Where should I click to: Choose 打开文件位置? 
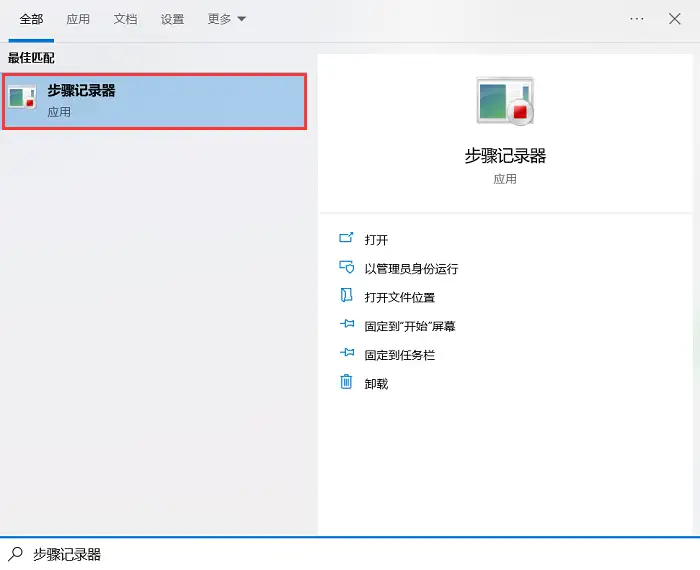click(400, 297)
